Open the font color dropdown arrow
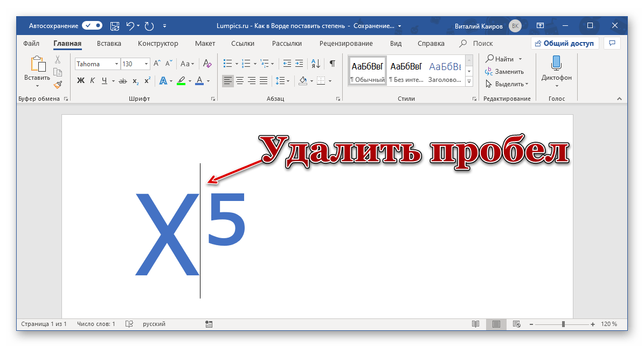Viewport: 644px width, 347px height. (x=209, y=81)
